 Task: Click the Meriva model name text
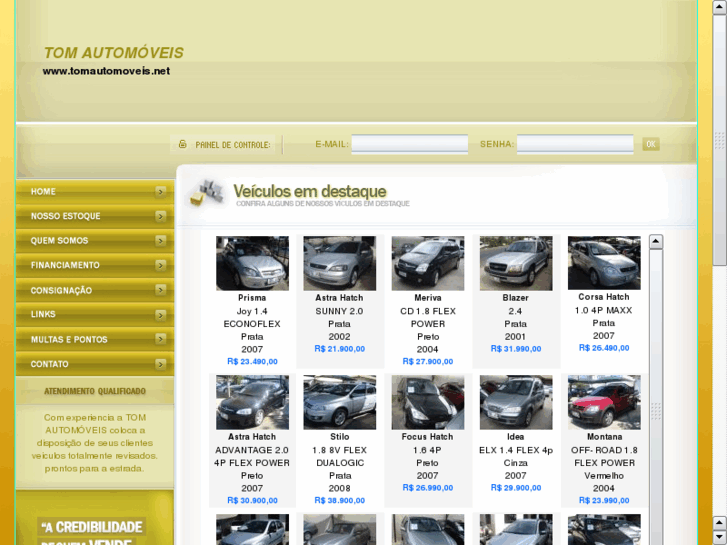pyautogui.click(x=427, y=298)
